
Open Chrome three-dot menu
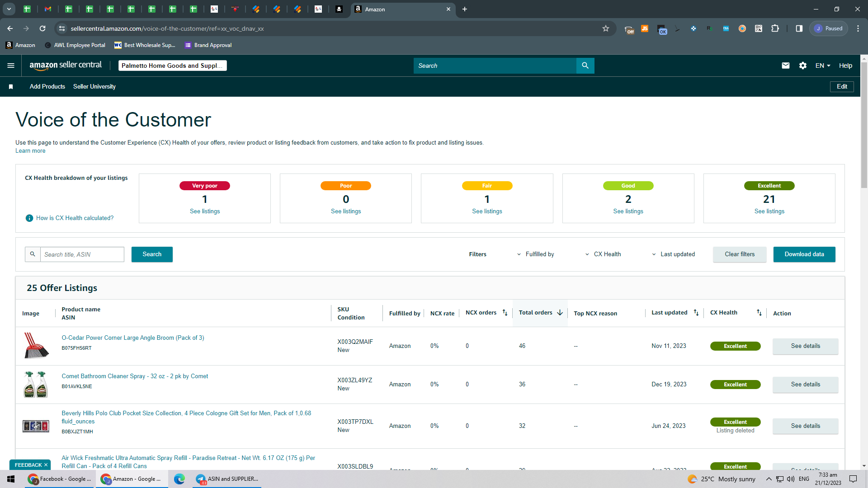[858, 28]
